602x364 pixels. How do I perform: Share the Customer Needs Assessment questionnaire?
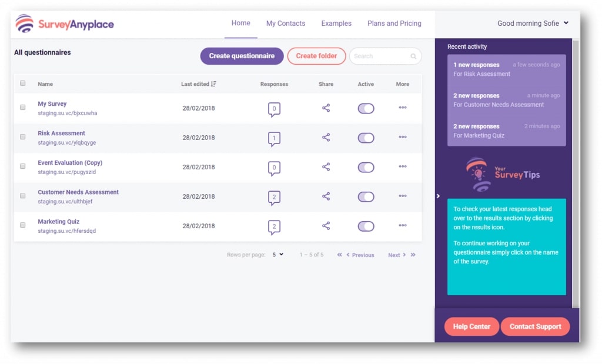tap(326, 196)
